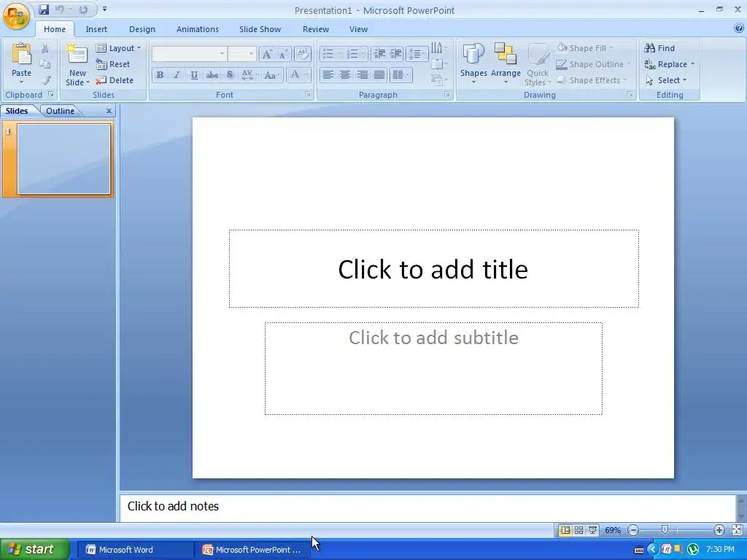Open Customize Quick Access Toolbar dropdown

tap(104, 9)
